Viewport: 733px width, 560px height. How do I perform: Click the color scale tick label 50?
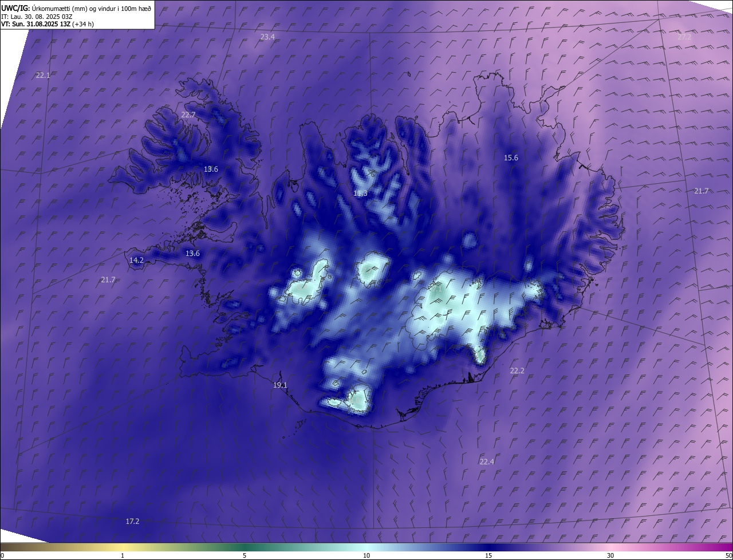728,556
